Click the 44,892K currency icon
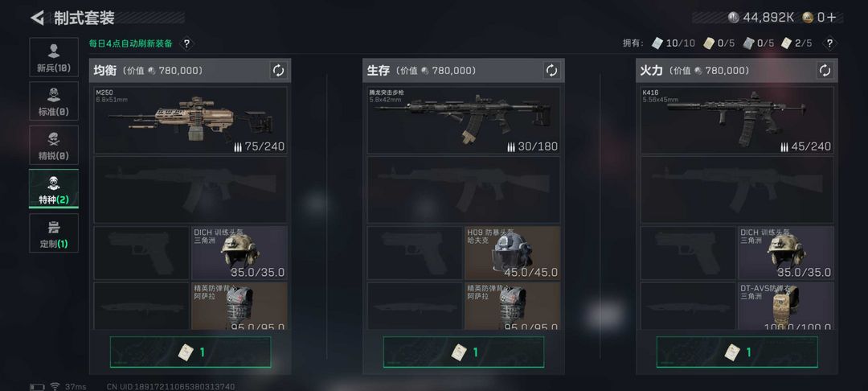The image size is (868, 391). coord(734,17)
